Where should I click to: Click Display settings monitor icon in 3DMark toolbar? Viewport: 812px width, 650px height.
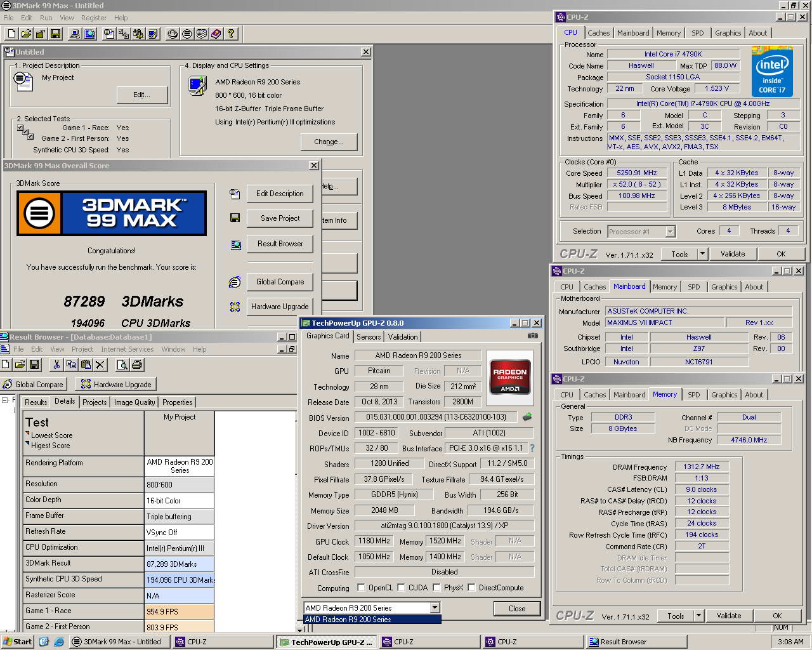pyautogui.click(x=153, y=34)
